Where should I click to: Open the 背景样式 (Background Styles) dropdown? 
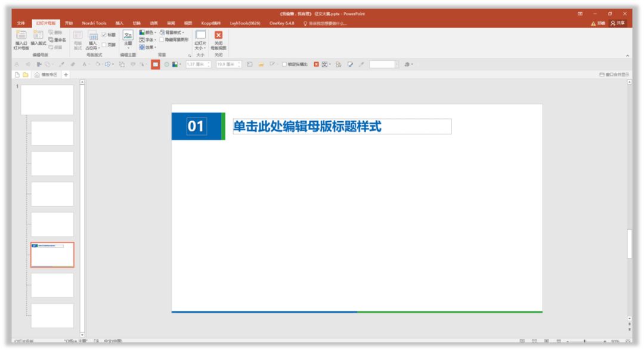[x=172, y=32]
